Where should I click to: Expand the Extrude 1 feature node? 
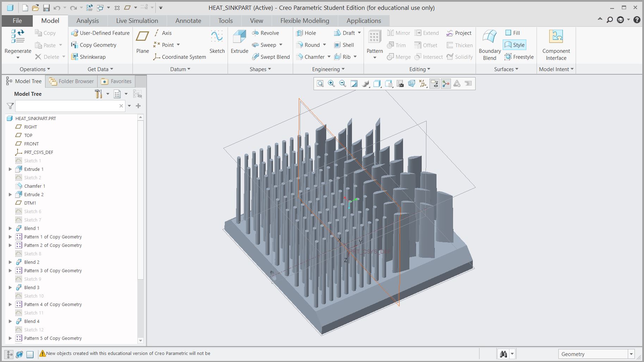10,169
